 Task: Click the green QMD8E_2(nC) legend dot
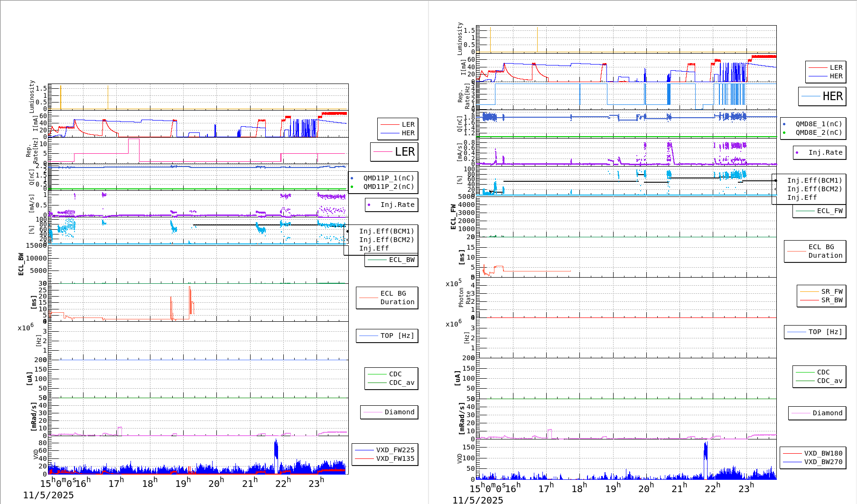784,133
